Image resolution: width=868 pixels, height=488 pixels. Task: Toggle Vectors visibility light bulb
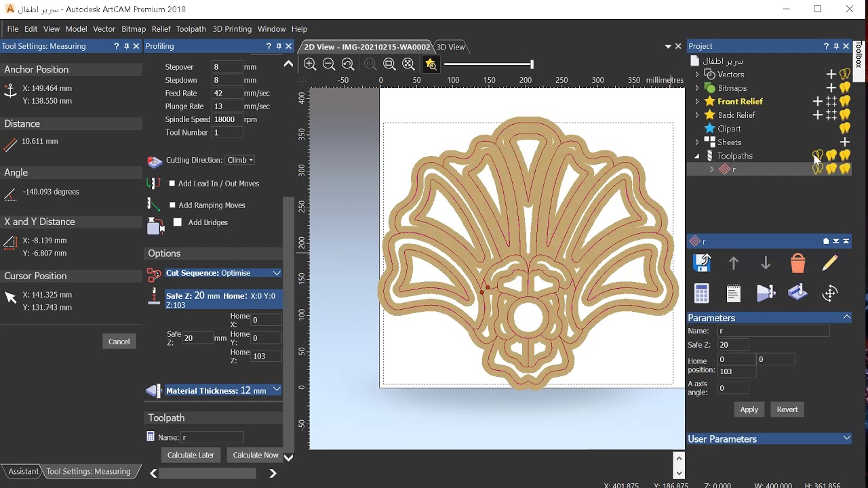coord(845,75)
